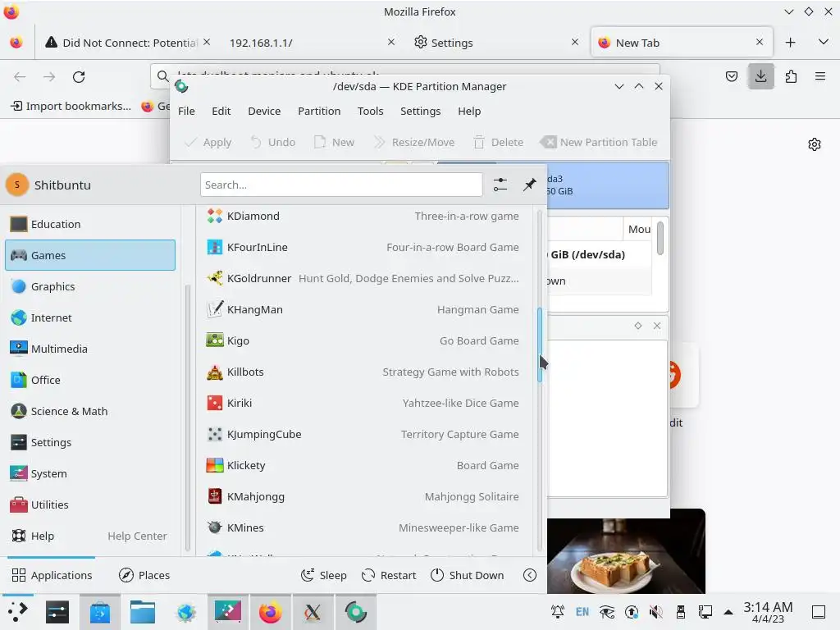Screen dimensions: 840x630
Task: Switch to the Applications tab
Action: [x=52, y=575]
